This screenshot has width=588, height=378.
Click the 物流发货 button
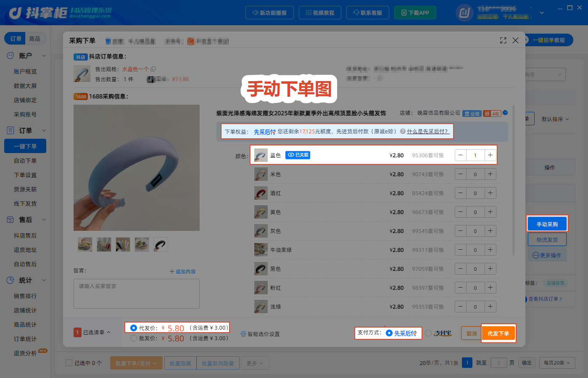(547, 240)
